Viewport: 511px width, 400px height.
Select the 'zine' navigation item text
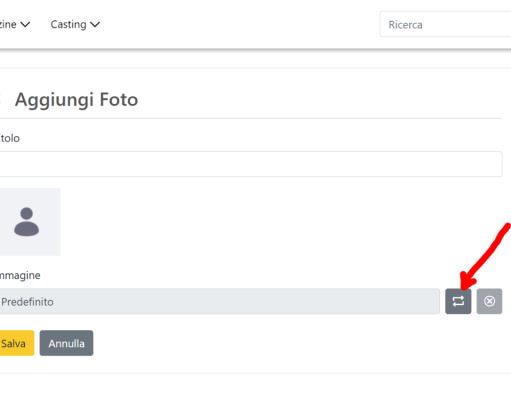tap(8, 25)
